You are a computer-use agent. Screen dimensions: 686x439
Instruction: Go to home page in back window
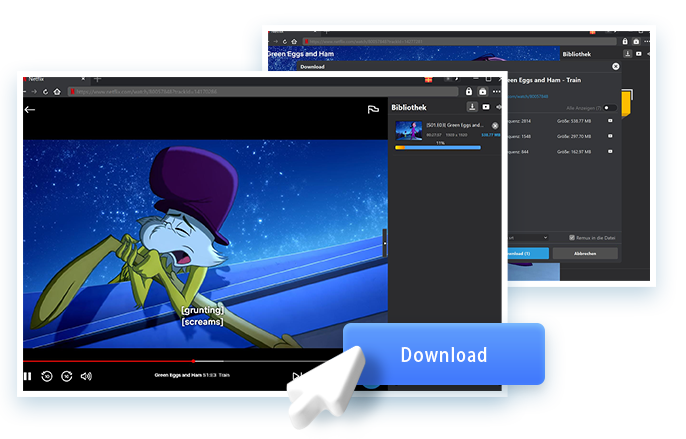tap(294, 42)
